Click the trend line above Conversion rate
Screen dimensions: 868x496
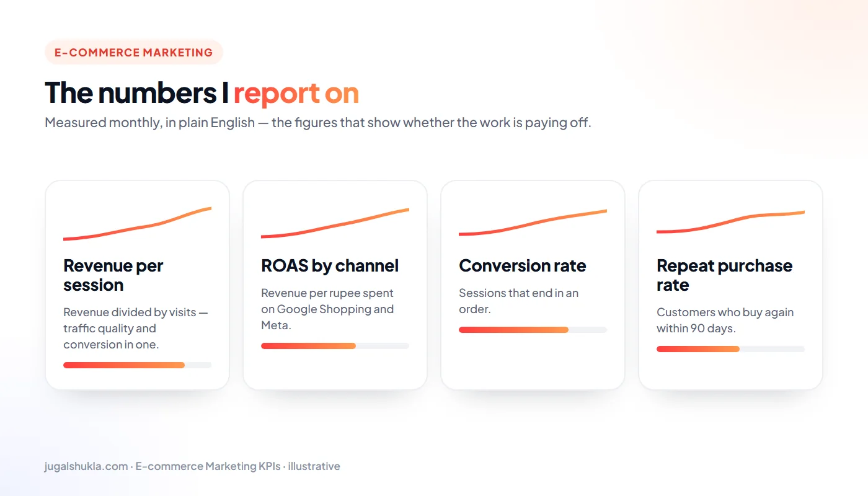(533, 223)
